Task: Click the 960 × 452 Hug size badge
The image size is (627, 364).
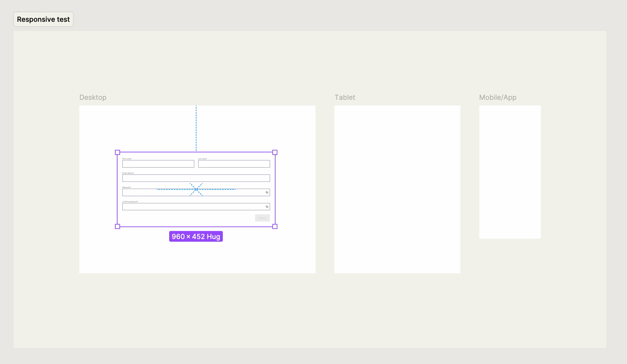Action: coord(196,237)
